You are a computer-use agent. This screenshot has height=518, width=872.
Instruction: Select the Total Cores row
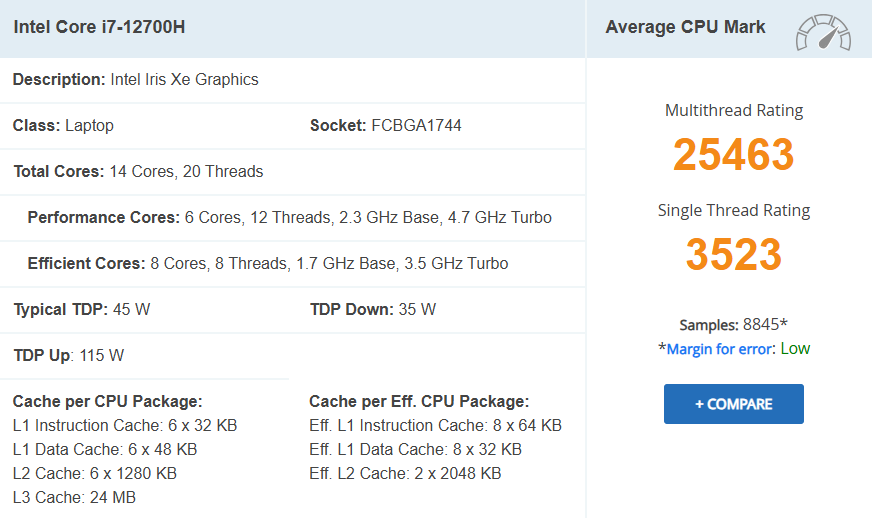pyautogui.click(x=138, y=171)
